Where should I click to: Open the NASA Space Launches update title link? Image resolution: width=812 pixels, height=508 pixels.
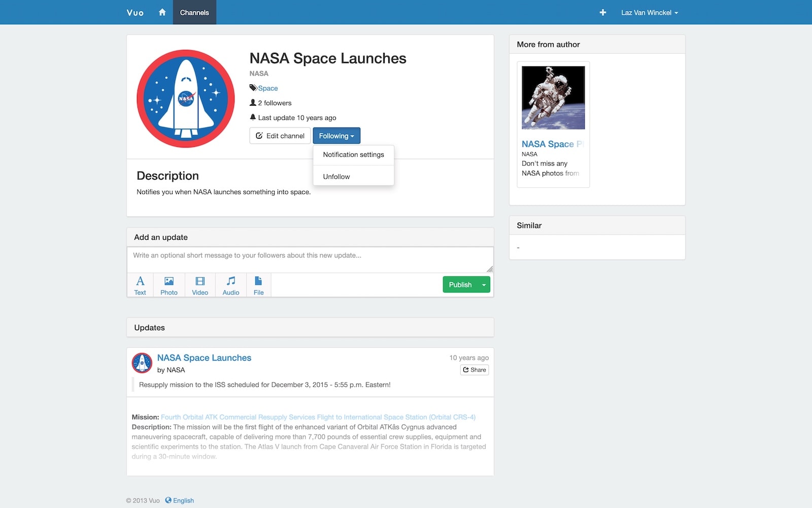204,358
